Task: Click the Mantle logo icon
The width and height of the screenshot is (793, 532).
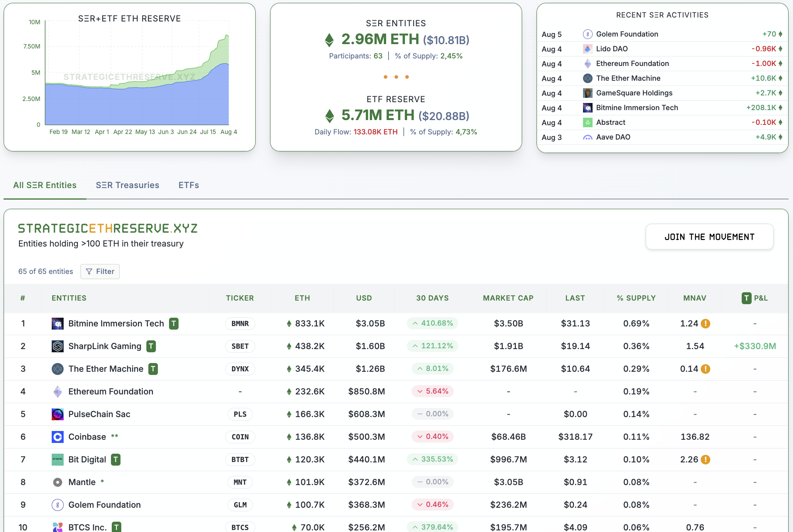Action: pyautogui.click(x=58, y=482)
